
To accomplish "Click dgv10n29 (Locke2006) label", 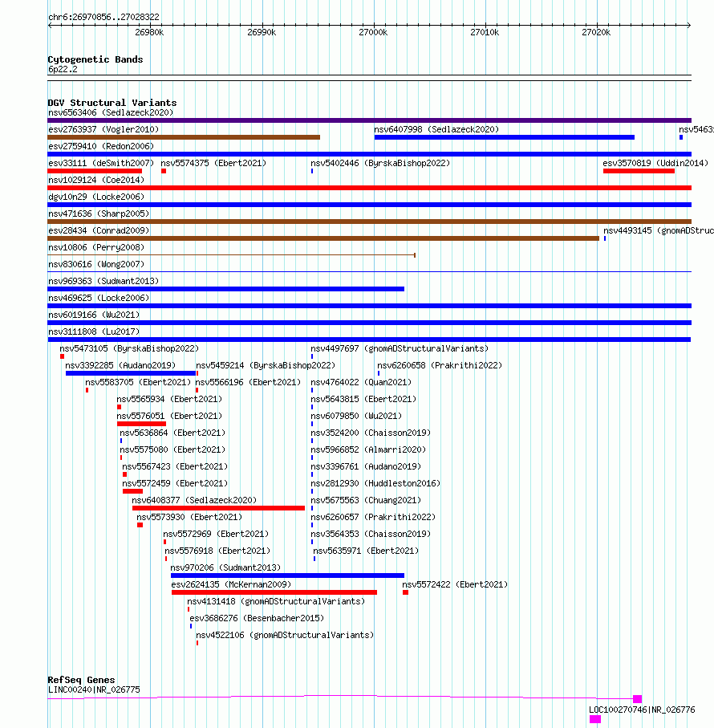I will pos(96,197).
